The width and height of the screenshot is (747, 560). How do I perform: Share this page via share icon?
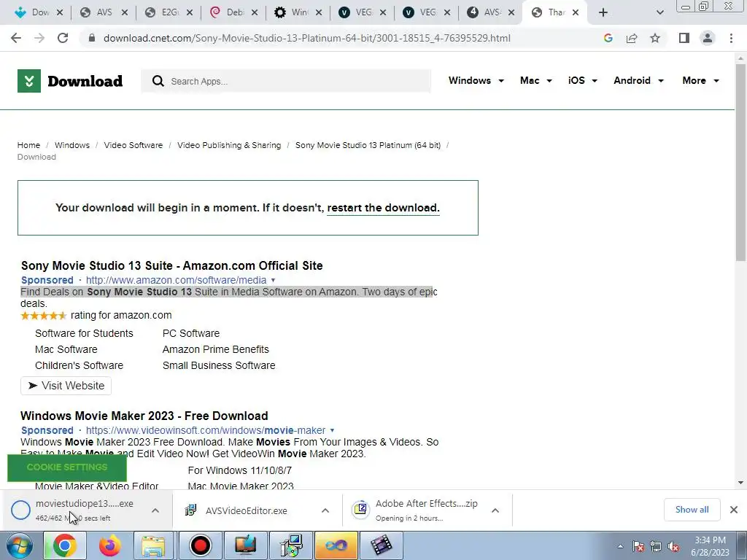632,38
